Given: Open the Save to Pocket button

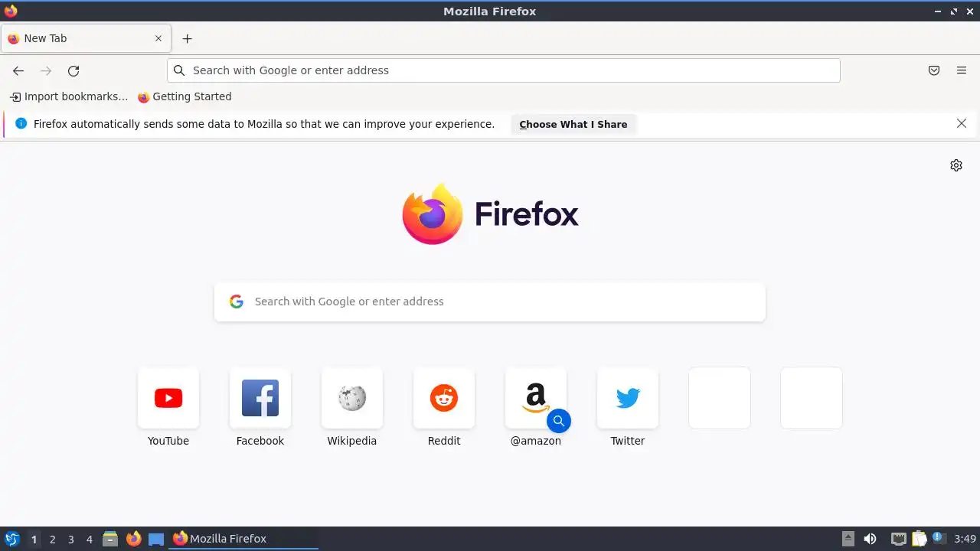Looking at the screenshot, I should (934, 70).
